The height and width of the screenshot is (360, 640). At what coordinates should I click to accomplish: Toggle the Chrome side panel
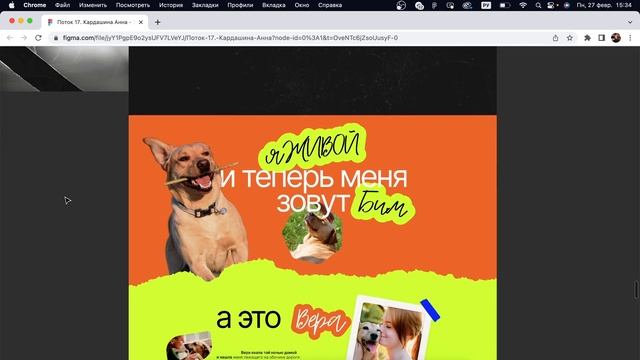[x=601, y=38]
